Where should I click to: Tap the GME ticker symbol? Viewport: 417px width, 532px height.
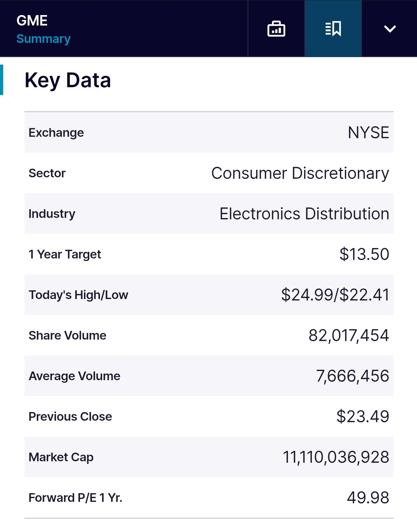coord(32,21)
